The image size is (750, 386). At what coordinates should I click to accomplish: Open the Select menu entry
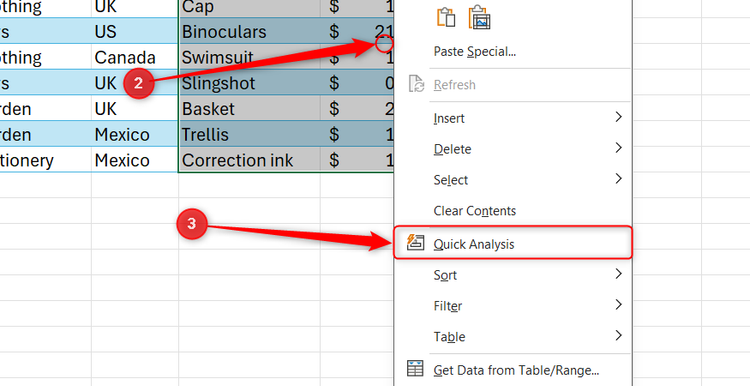click(x=513, y=180)
